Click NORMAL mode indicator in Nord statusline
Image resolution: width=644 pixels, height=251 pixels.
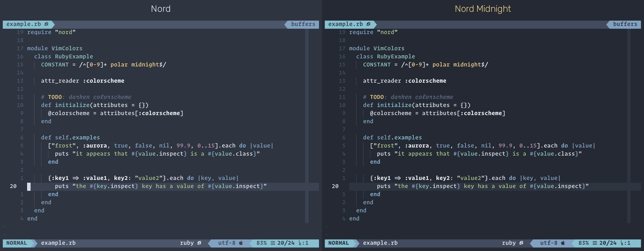pyautogui.click(x=16, y=243)
